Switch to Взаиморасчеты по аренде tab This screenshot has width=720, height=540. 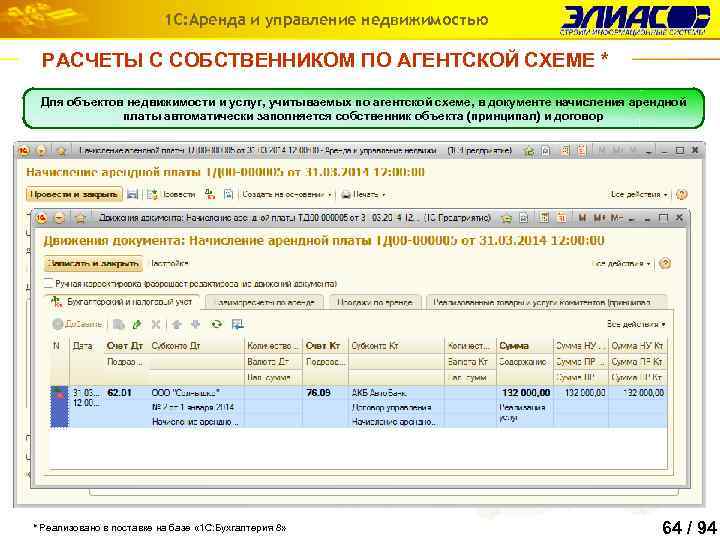[265, 303]
